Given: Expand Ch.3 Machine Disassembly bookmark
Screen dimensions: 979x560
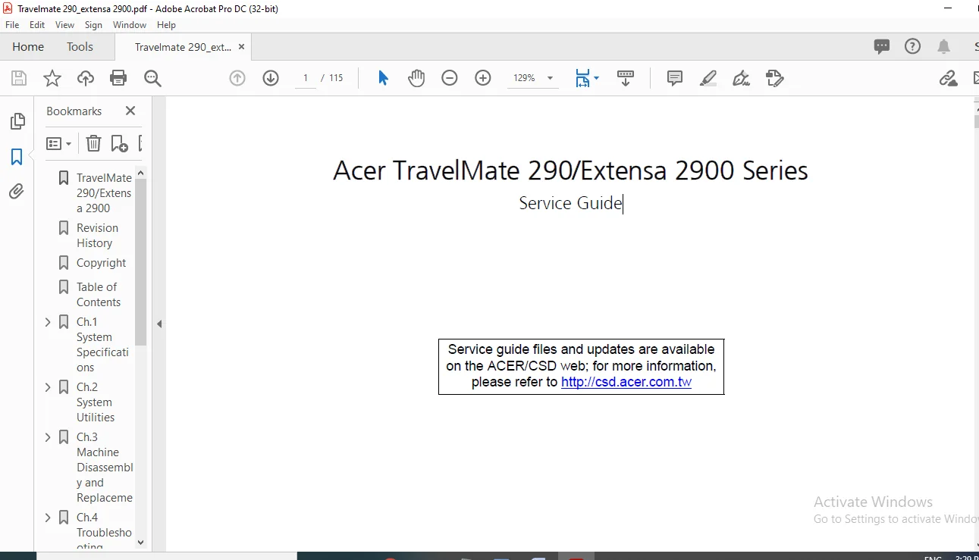Looking at the screenshot, I should tap(48, 437).
